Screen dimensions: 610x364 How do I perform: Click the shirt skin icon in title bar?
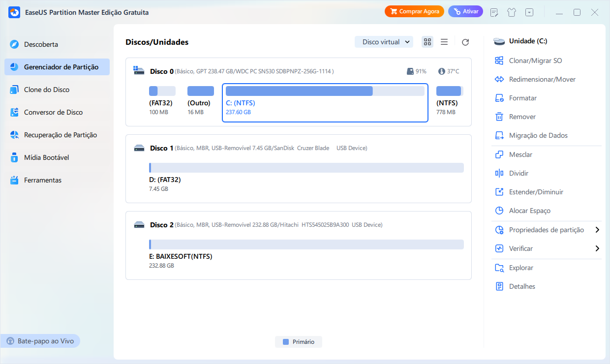click(512, 12)
